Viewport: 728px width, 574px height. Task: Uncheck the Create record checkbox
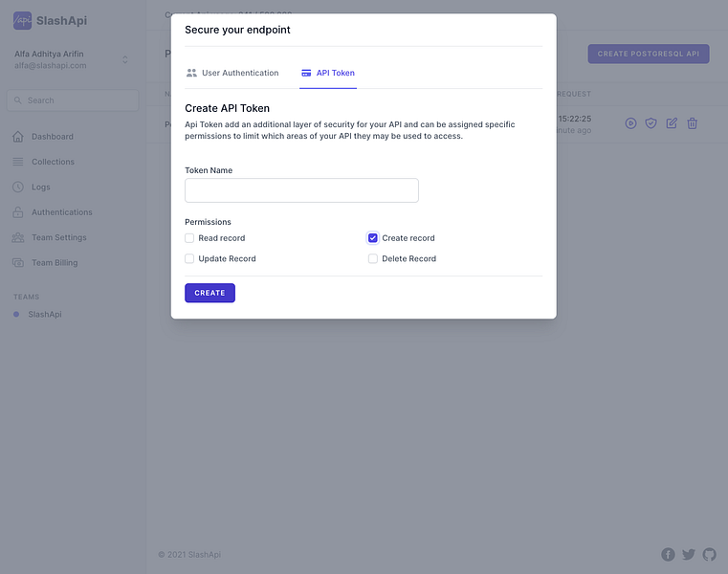pos(373,238)
